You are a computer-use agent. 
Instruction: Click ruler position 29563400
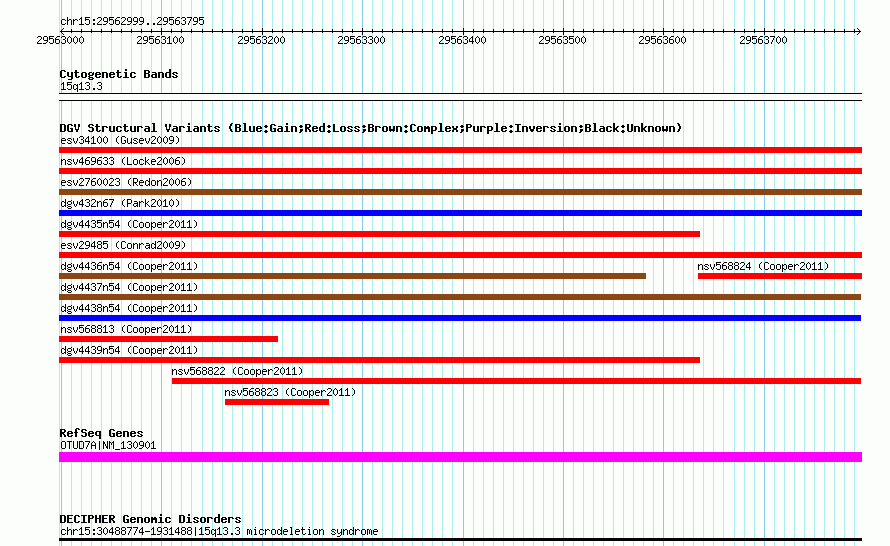[462, 40]
